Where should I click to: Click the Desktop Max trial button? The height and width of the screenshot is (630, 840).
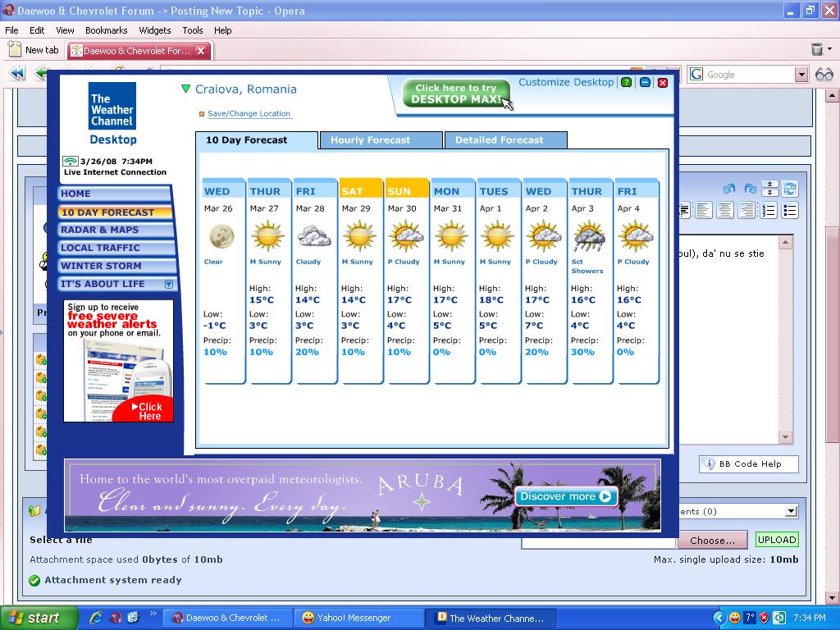tap(456, 94)
